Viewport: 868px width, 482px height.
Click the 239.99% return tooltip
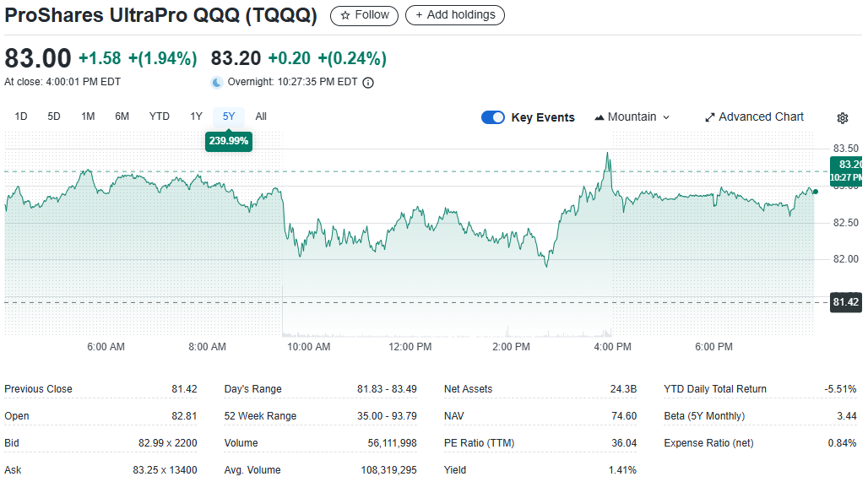click(x=229, y=141)
